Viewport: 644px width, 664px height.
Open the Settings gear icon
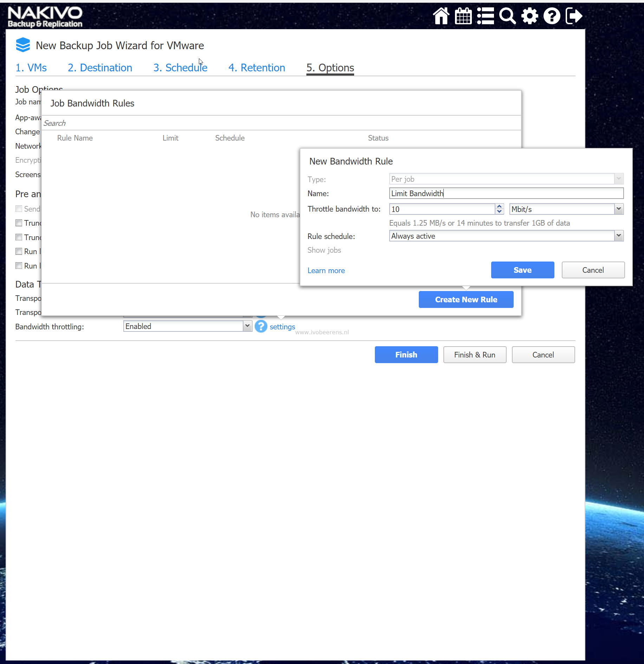point(530,16)
